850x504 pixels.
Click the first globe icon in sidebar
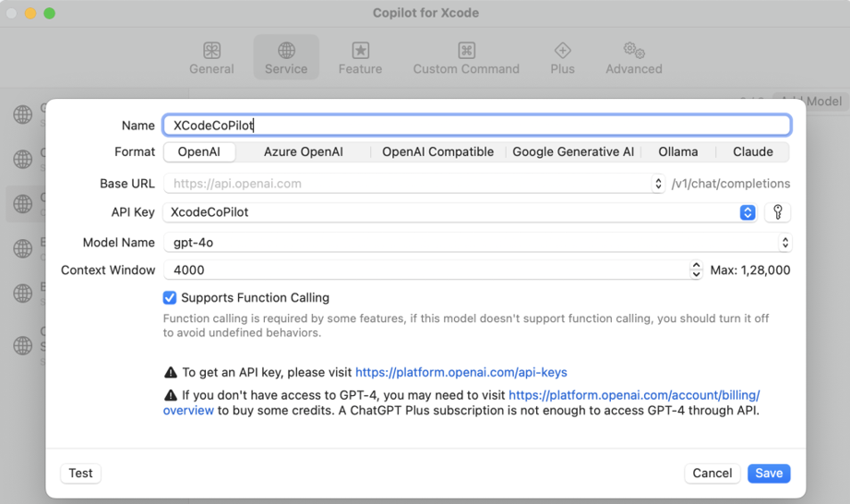pyautogui.click(x=23, y=114)
